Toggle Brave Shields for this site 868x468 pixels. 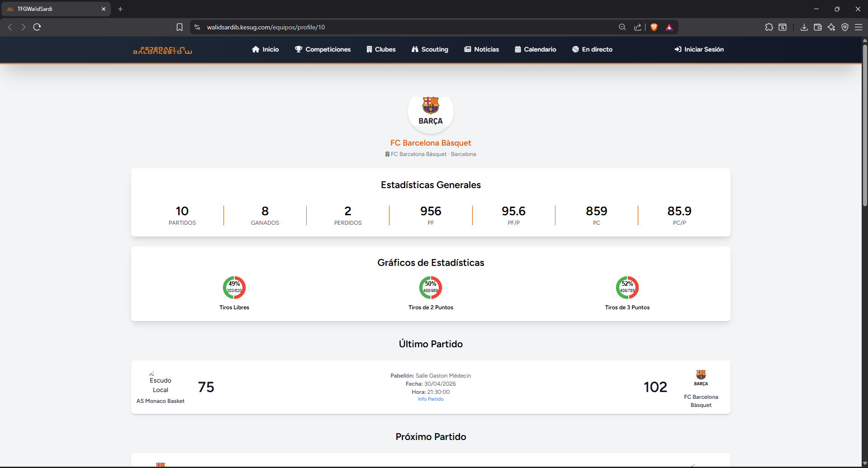click(x=655, y=27)
